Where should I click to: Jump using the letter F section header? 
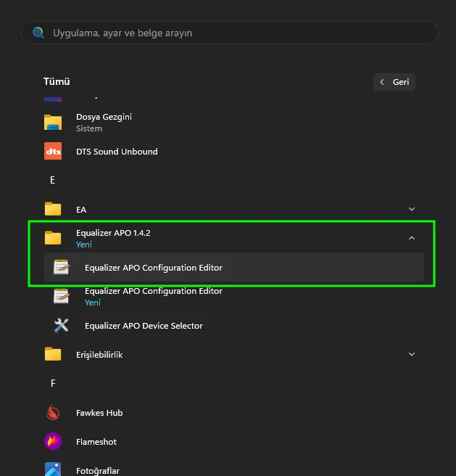tap(53, 383)
